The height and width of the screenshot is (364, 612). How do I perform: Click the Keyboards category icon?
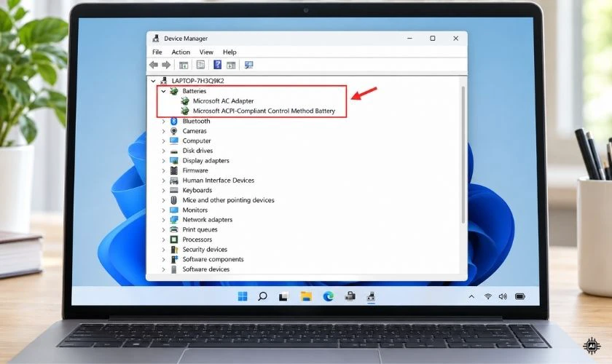[174, 190]
